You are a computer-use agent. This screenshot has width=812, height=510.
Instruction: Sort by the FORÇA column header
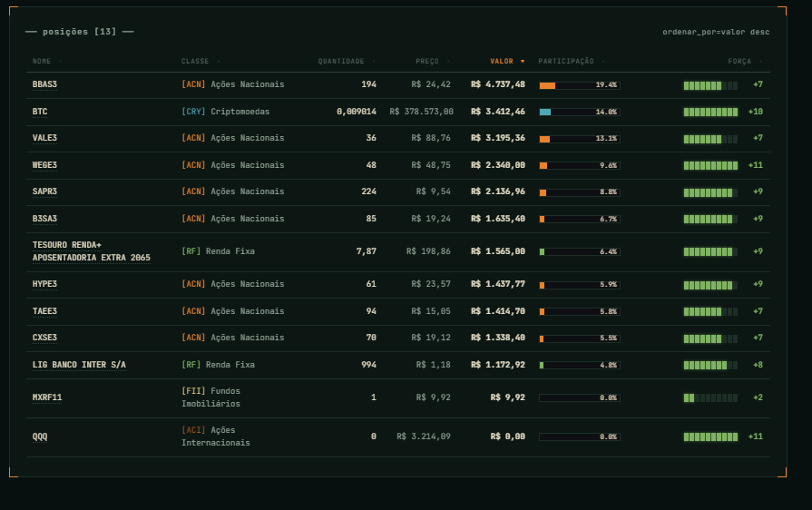click(x=744, y=62)
